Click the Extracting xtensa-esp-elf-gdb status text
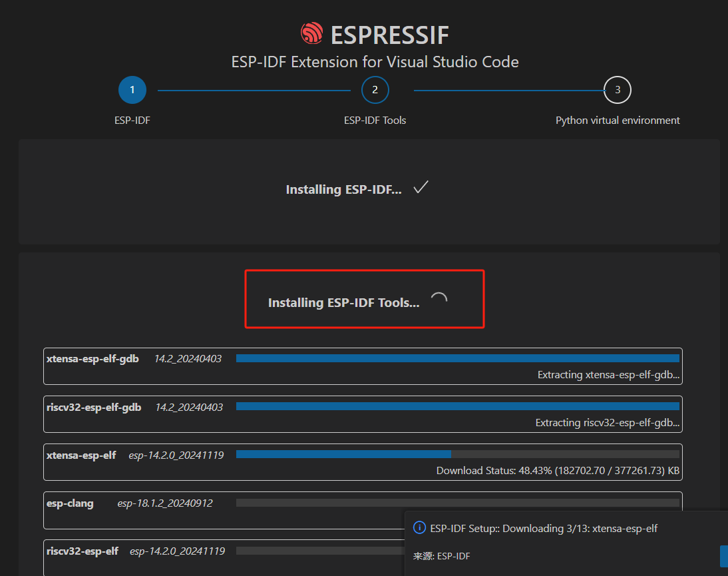The image size is (728, 576). [x=607, y=374]
